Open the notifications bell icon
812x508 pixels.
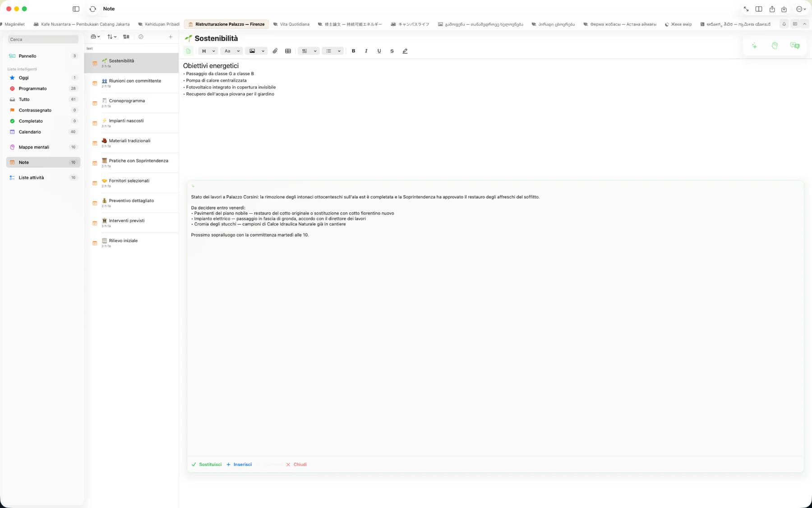(784, 24)
